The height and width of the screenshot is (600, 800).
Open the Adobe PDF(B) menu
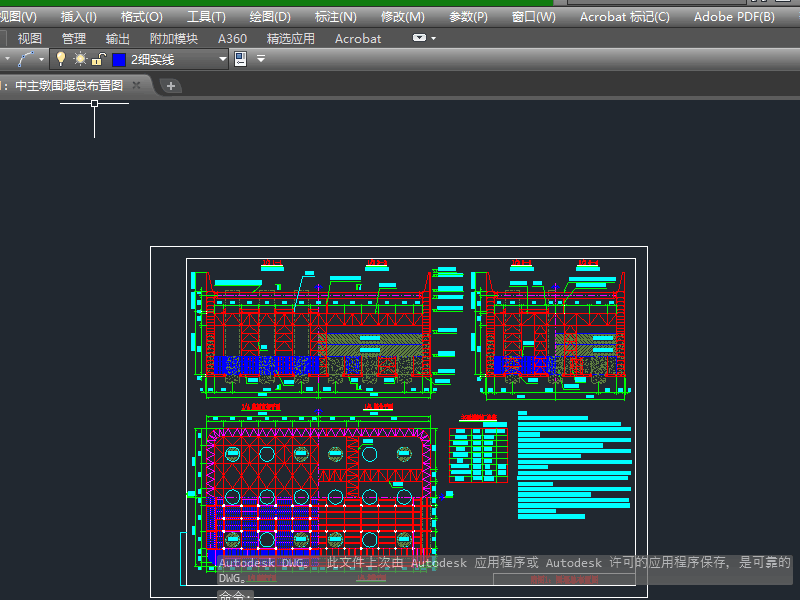pos(734,17)
